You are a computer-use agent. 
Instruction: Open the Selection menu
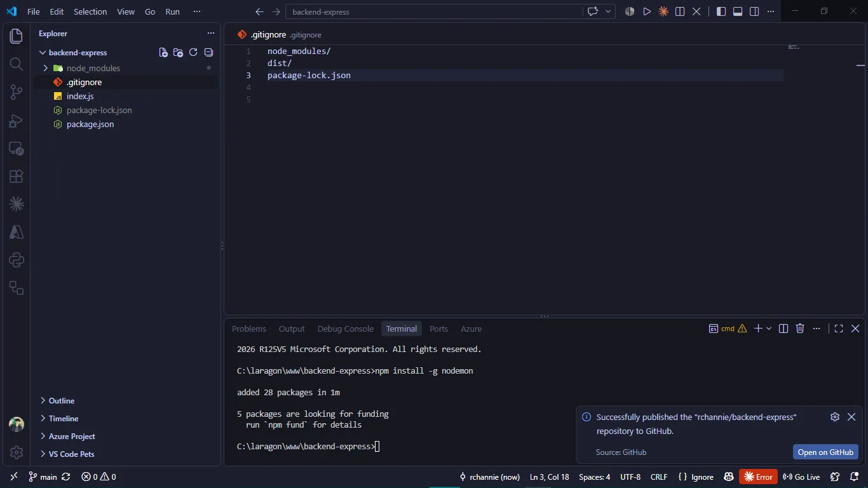point(90,11)
